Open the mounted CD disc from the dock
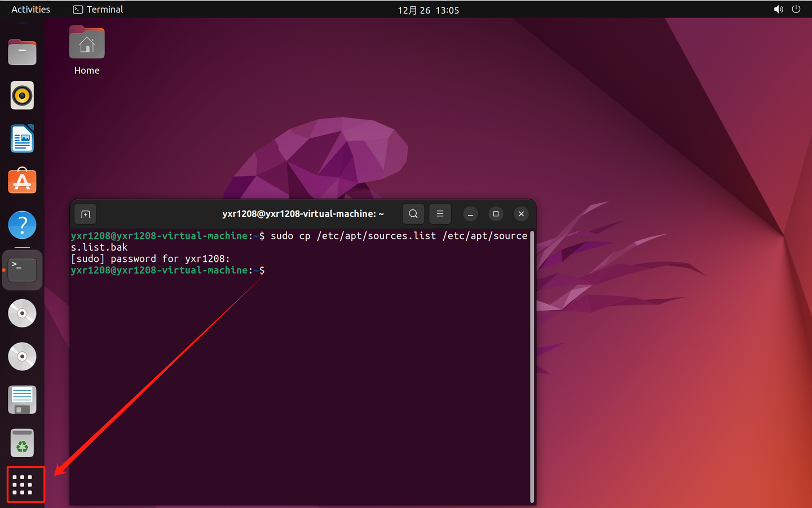Image resolution: width=812 pixels, height=508 pixels. pyautogui.click(x=22, y=313)
